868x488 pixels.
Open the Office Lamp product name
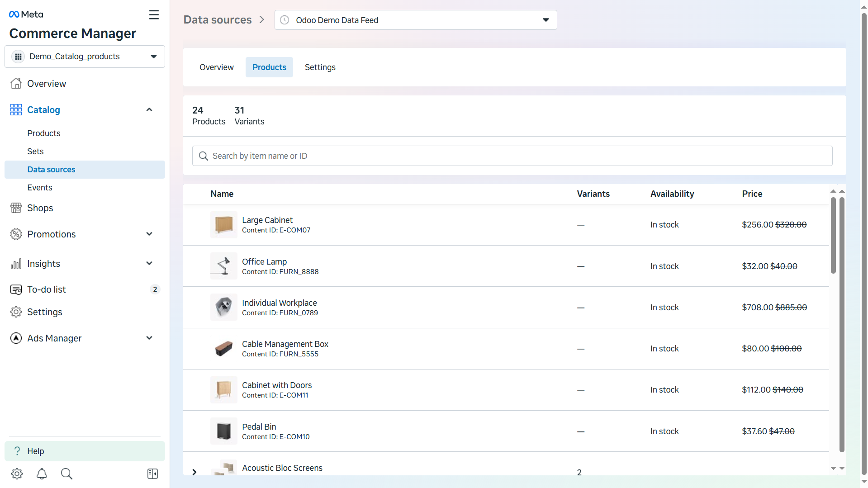264,261
